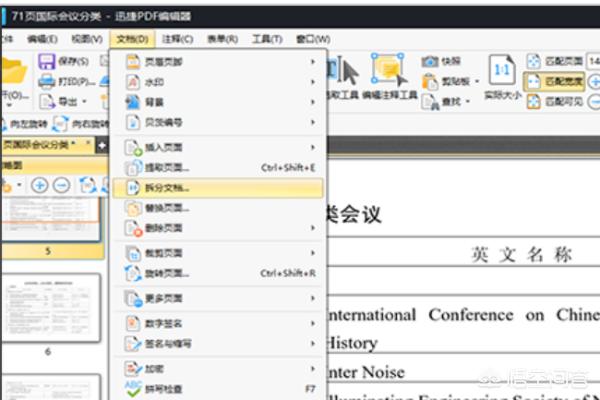Viewport: 600px width, 400px height.
Task: Click the signature and initials pen icon
Action: [x=134, y=344]
